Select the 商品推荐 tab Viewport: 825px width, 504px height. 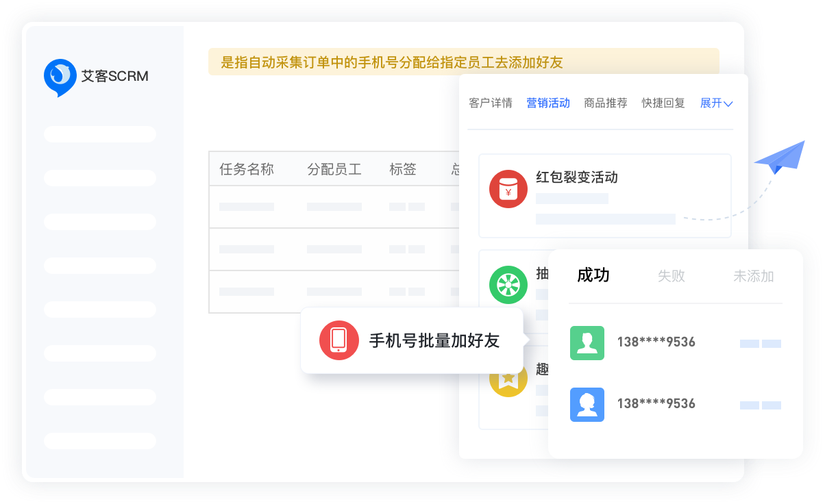coord(606,103)
